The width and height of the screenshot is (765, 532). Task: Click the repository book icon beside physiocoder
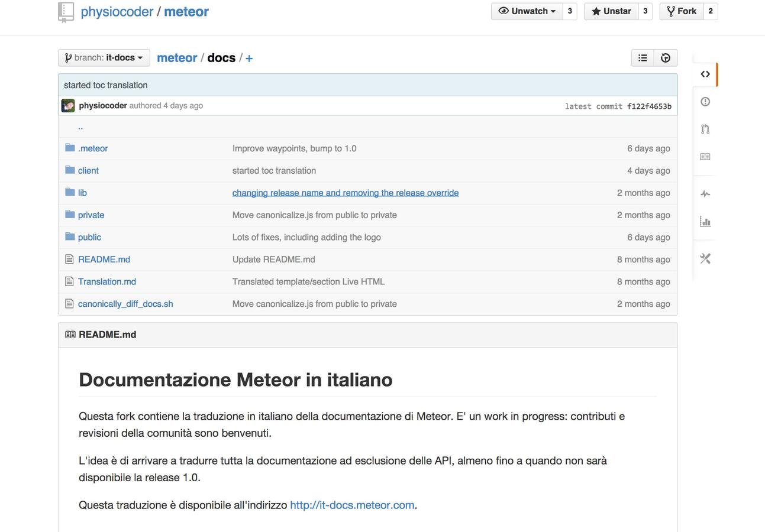[66, 12]
